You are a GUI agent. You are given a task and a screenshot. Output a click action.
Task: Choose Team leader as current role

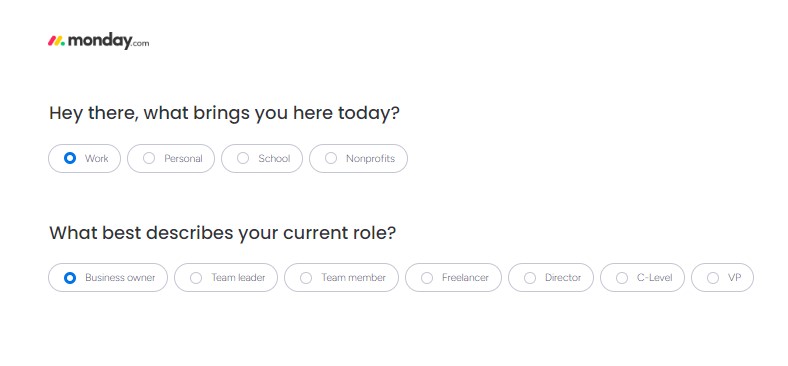(226, 278)
